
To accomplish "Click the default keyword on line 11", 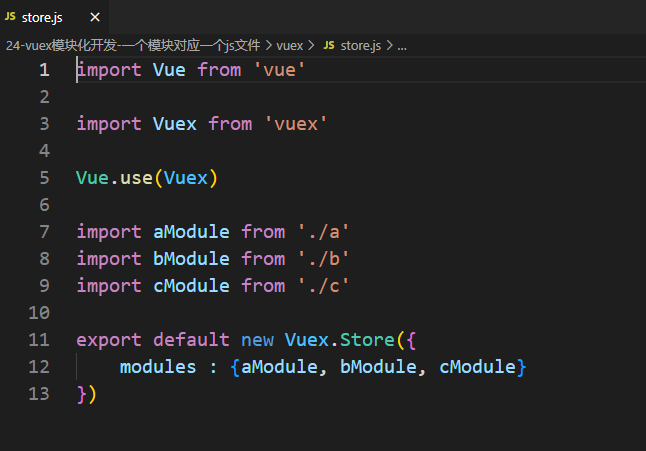I will tap(191, 340).
